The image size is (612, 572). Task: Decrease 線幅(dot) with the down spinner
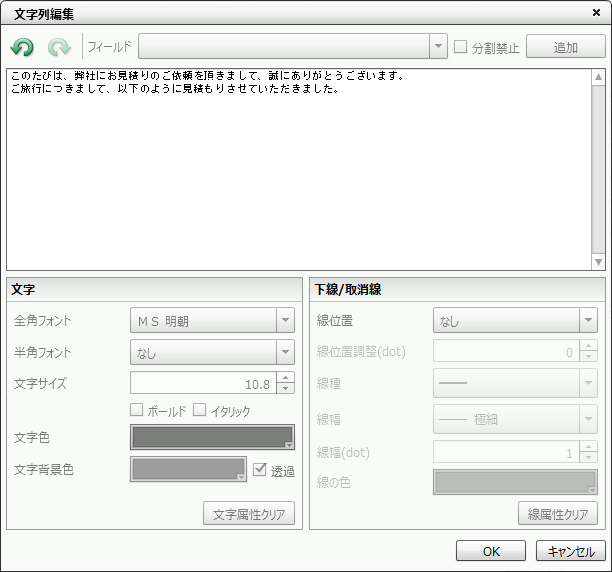[x=589, y=457]
